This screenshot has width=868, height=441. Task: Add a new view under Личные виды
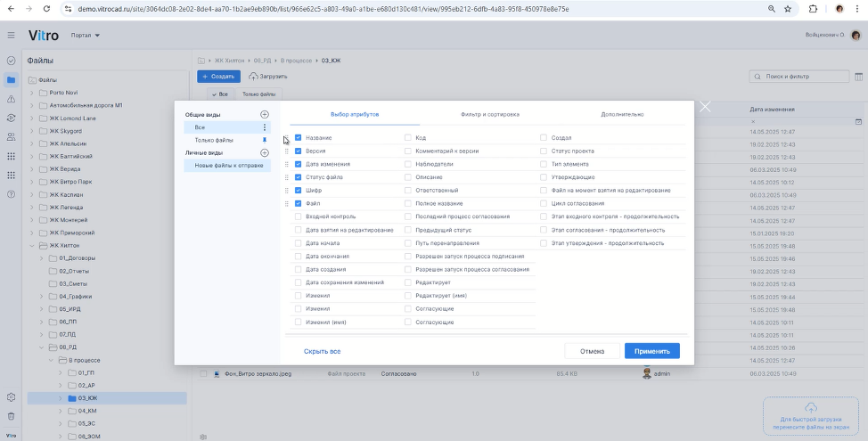tap(264, 153)
